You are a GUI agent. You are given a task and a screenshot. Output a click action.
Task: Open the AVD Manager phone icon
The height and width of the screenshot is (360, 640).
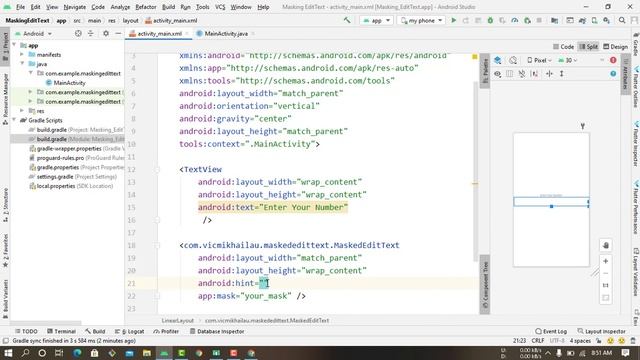click(x=594, y=20)
